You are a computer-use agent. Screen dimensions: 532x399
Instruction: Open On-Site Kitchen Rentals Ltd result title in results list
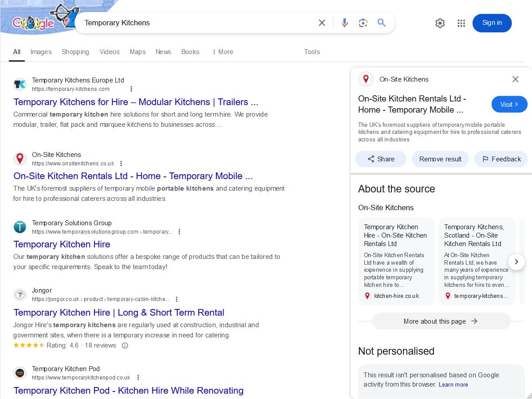coord(133,176)
